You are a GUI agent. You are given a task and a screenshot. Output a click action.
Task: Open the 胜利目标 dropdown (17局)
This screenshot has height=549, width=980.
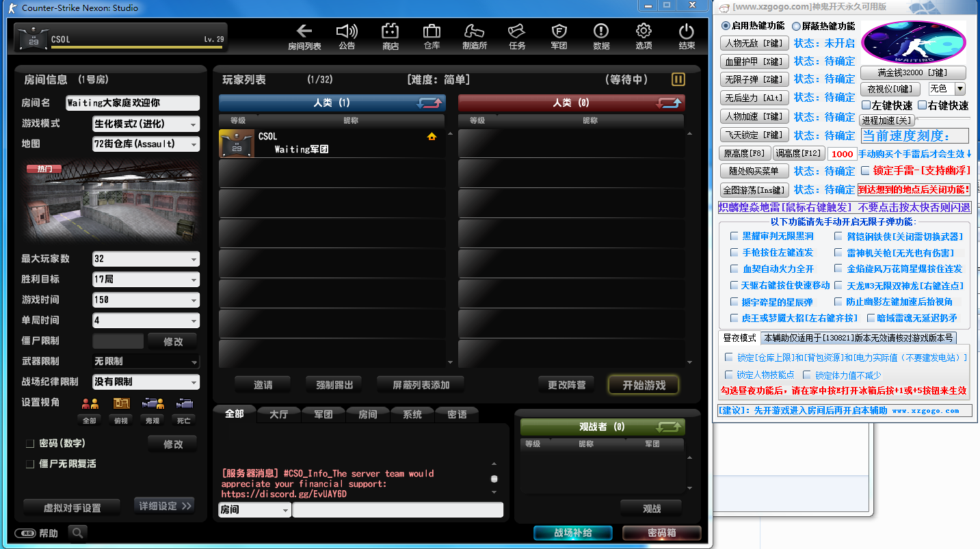[146, 280]
